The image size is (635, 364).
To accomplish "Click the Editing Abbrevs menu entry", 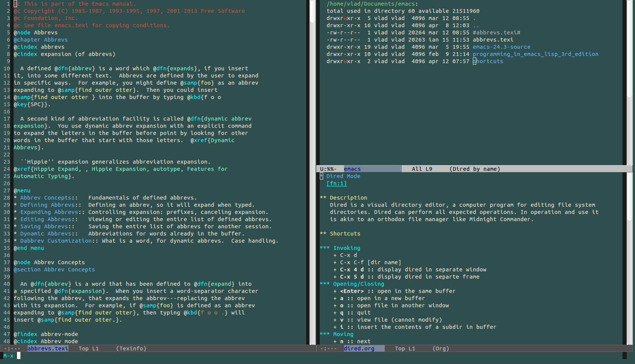I will 46,219.
